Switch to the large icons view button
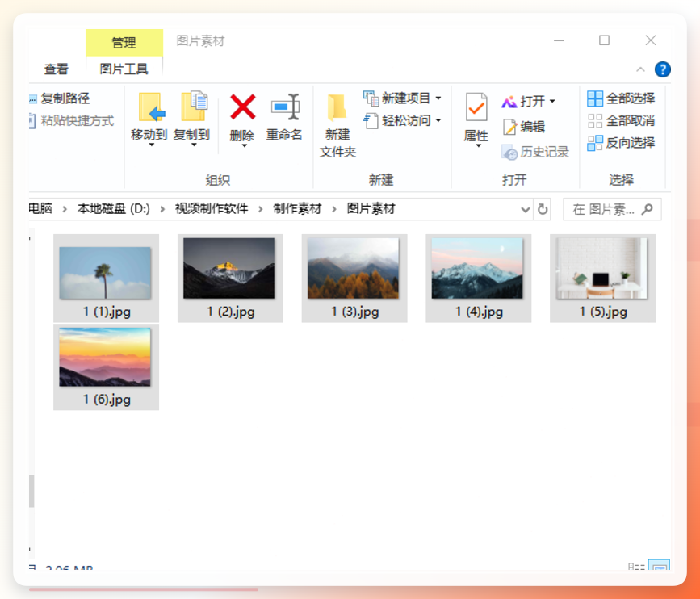This screenshot has height=599, width=700. (659, 564)
